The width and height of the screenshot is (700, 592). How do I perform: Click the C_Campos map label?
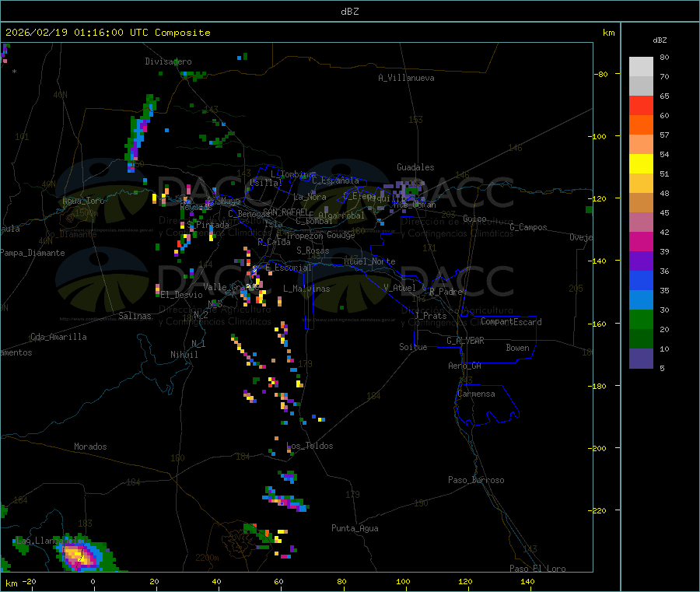point(528,227)
